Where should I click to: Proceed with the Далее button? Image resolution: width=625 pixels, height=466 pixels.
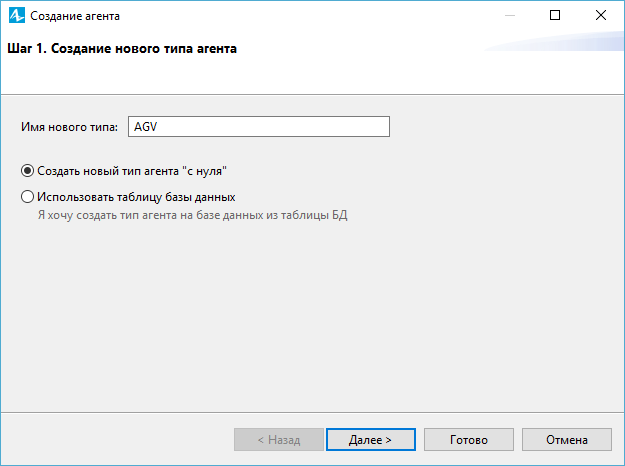[x=371, y=439]
